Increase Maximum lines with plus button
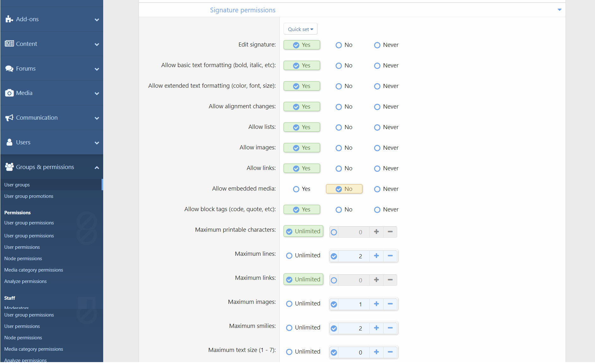The height and width of the screenshot is (364, 595). coord(376,256)
